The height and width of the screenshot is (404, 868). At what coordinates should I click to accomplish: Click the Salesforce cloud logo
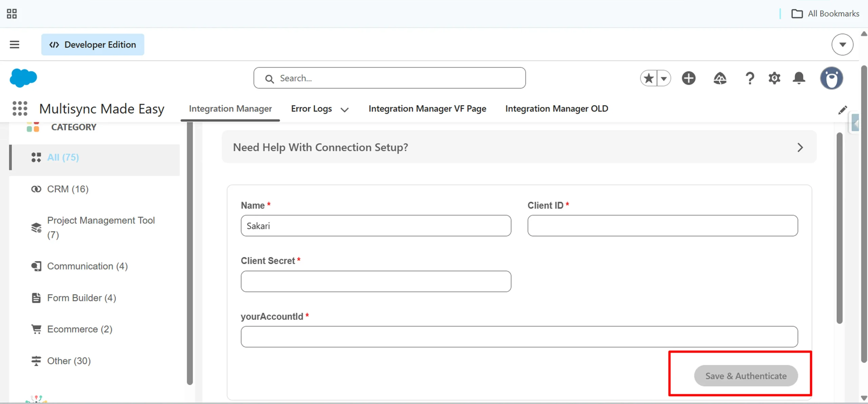pyautogui.click(x=23, y=78)
